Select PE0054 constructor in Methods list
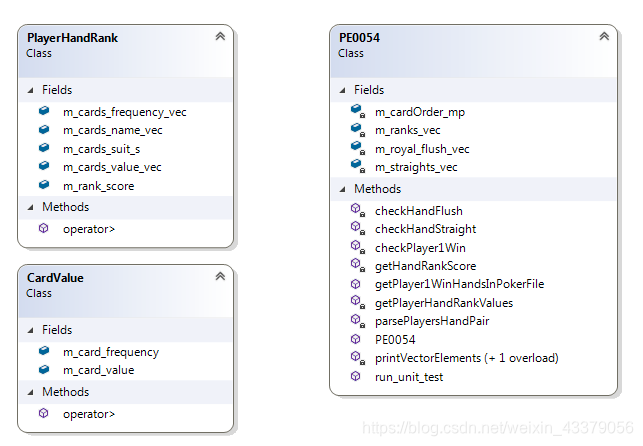This screenshot has width=643, height=446. pyautogui.click(x=395, y=340)
